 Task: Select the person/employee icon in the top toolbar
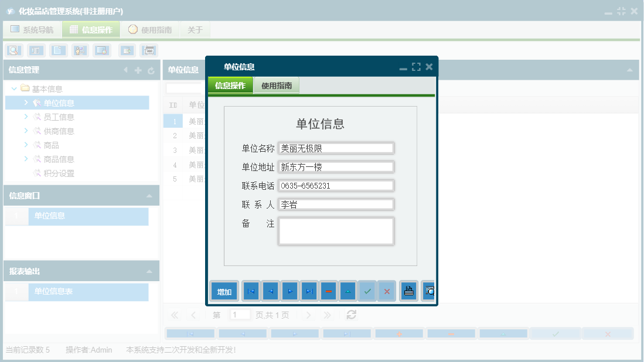click(80, 50)
